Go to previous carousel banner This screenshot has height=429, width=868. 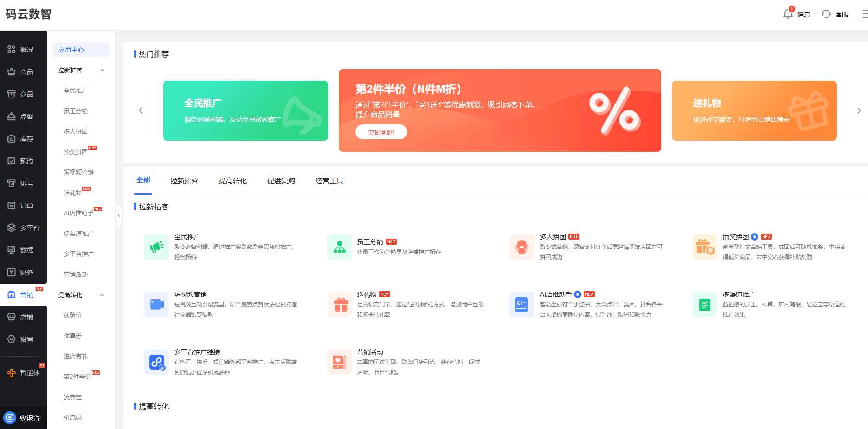click(x=141, y=110)
